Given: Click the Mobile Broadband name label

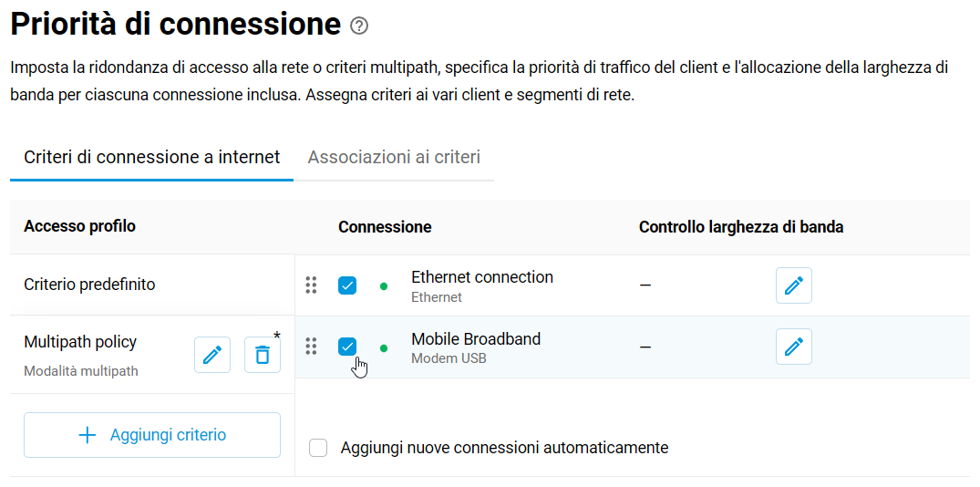Looking at the screenshot, I should tap(476, 339).
